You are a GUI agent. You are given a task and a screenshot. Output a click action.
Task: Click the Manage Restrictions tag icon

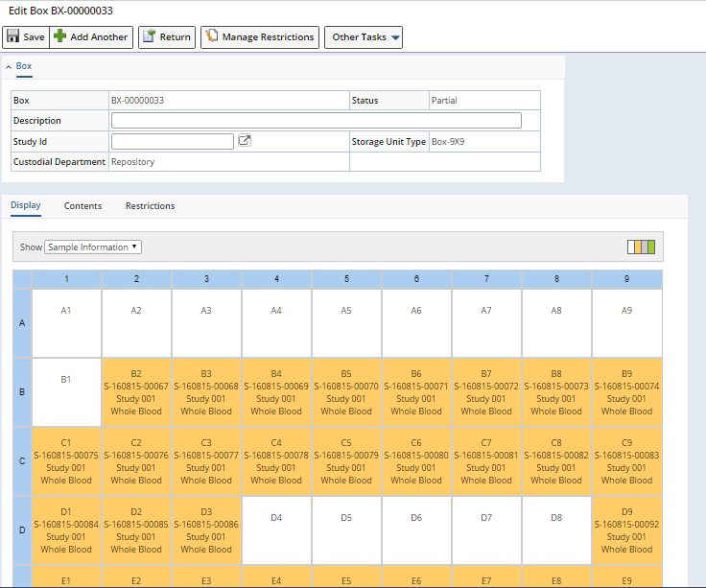(x=211, y=36)
